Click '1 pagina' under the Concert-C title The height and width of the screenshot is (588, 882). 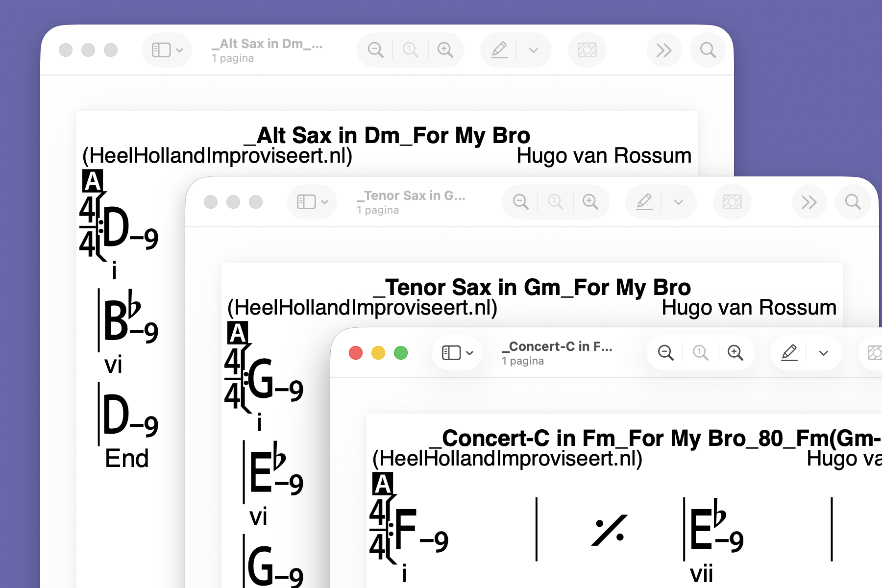(x=523, y=361)
